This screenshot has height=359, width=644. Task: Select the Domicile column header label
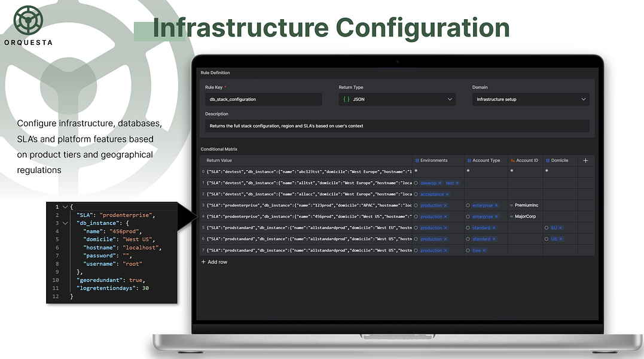click(x=560, y=160)
